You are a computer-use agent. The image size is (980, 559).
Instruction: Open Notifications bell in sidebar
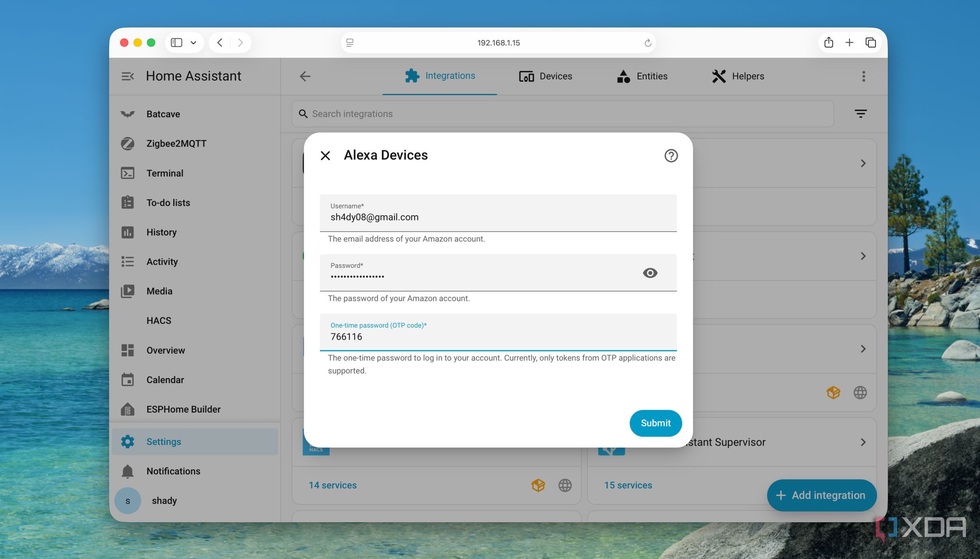coord(195,471)
